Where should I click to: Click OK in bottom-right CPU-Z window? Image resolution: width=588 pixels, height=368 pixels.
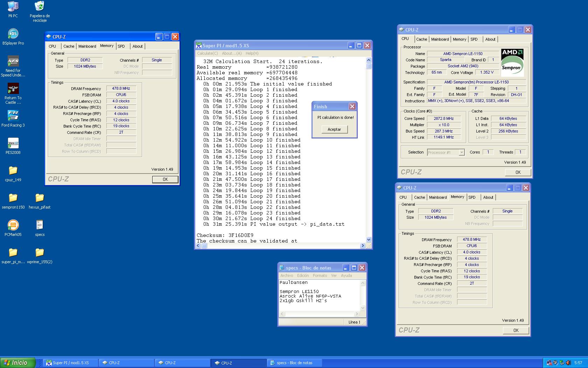pyautogui.click(x=516, y=330)
